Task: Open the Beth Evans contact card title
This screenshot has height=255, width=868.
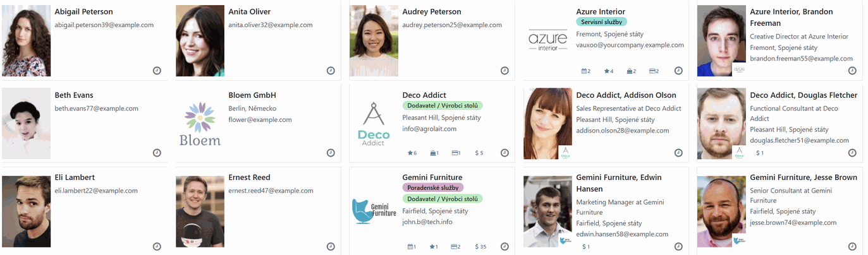Action: pos(74,95)
